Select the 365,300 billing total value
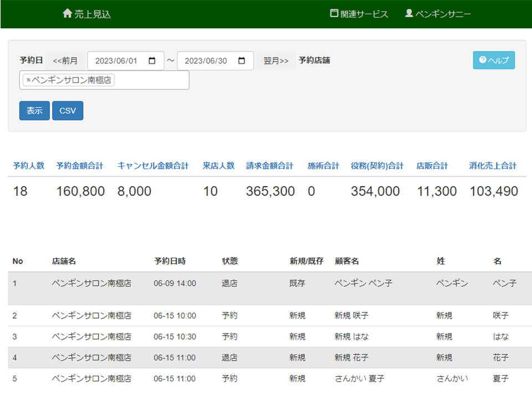This screenshot has height=399, width=532. click(270, 191)
